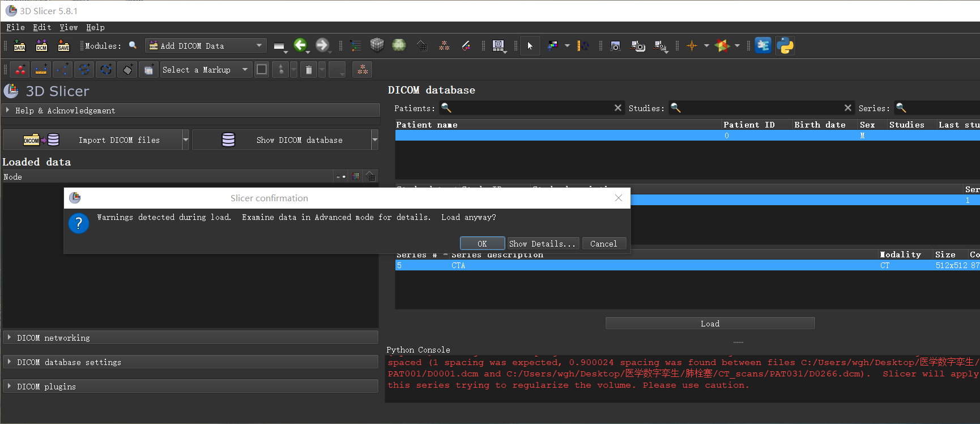Screen dimensions: 980x424
Task: Click the Patients search field
Action: pyautogui.click(x=531, y=108)
